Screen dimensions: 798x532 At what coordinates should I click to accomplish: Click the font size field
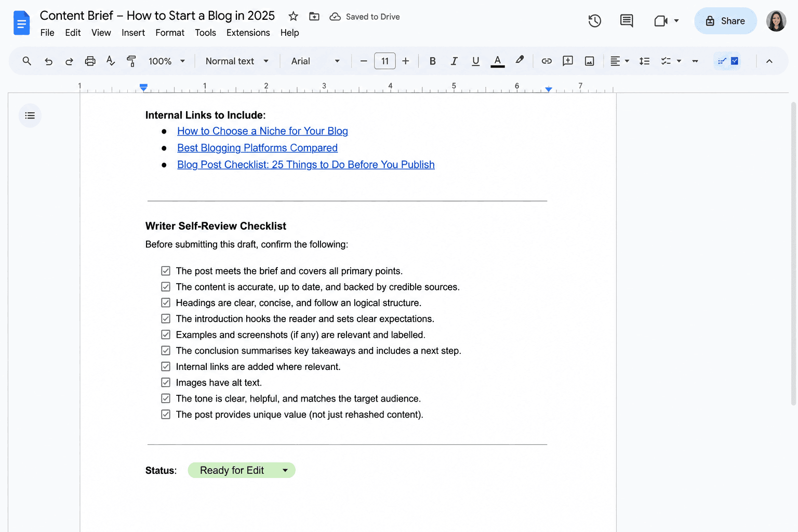(x=385, y=61)
